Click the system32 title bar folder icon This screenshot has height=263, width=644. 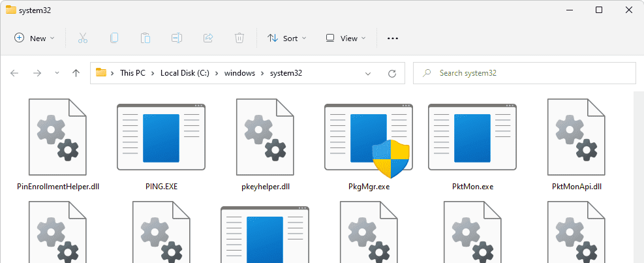coord(11,10)
